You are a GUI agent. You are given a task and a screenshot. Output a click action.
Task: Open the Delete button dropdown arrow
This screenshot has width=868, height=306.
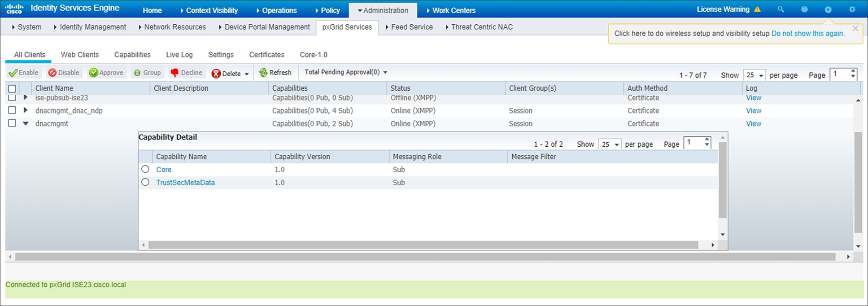[247, 74]
